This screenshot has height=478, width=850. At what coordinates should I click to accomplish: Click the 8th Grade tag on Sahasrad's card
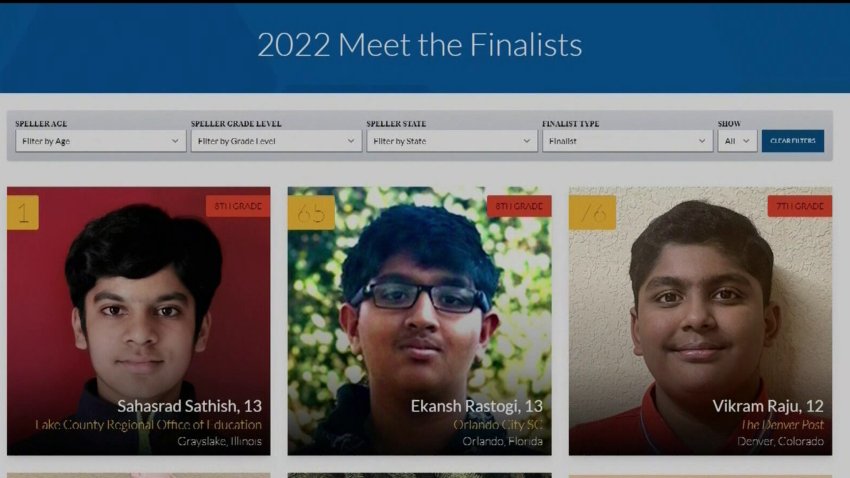[238, 206]
